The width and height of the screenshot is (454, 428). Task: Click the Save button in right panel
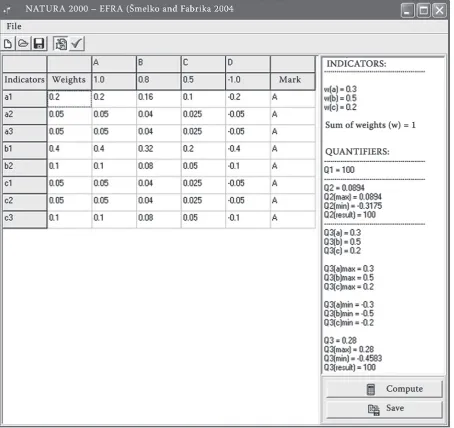tap(384, 408)
